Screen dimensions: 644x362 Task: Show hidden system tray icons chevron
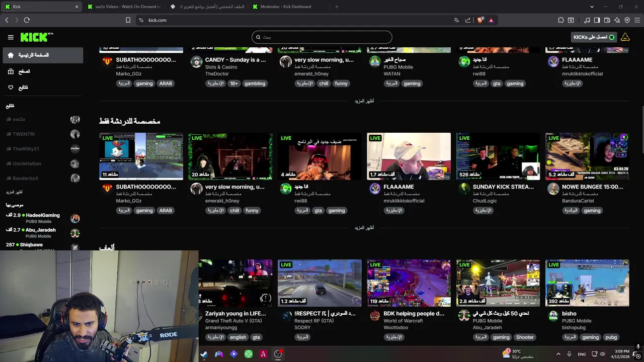point(558,354)
